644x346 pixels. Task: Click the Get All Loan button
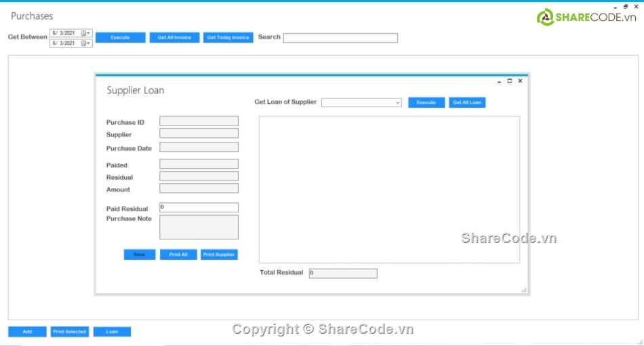coord(467,102)
